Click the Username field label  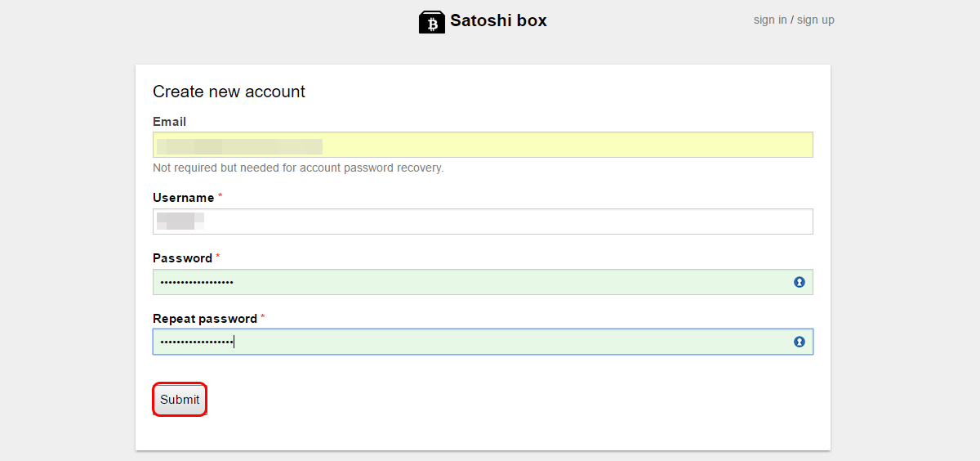tap(183, 198)
